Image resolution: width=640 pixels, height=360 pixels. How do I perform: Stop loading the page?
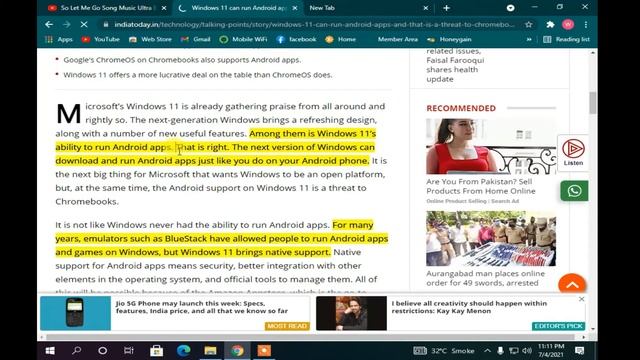coord(84,24)
